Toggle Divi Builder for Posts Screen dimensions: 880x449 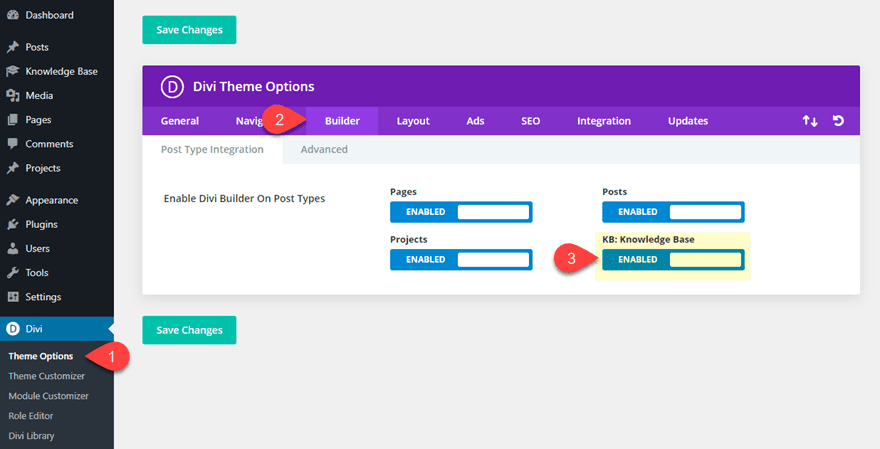(x=673, y=212)
